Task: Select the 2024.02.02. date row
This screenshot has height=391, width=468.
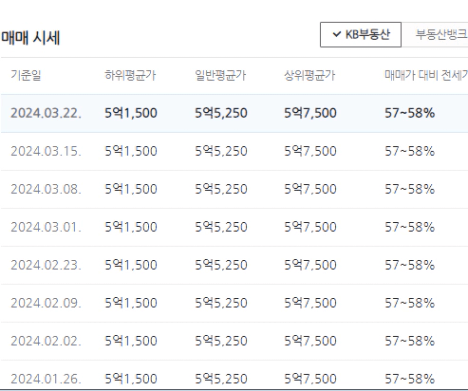Action: pyautogui.click(x=234, y=341)
